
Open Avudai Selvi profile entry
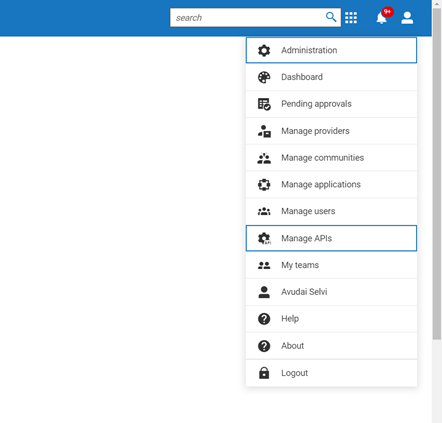pyautogui.click(x=331, y=292)
